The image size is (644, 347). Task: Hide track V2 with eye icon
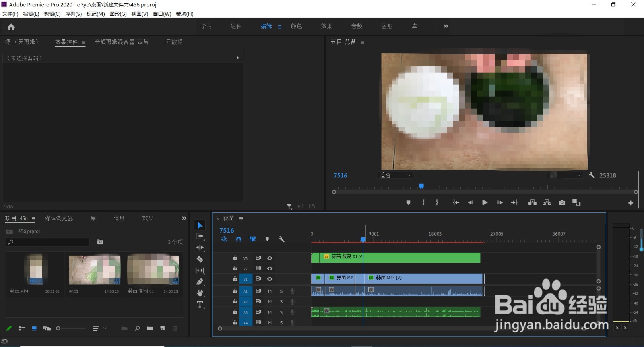pos(270,268)
